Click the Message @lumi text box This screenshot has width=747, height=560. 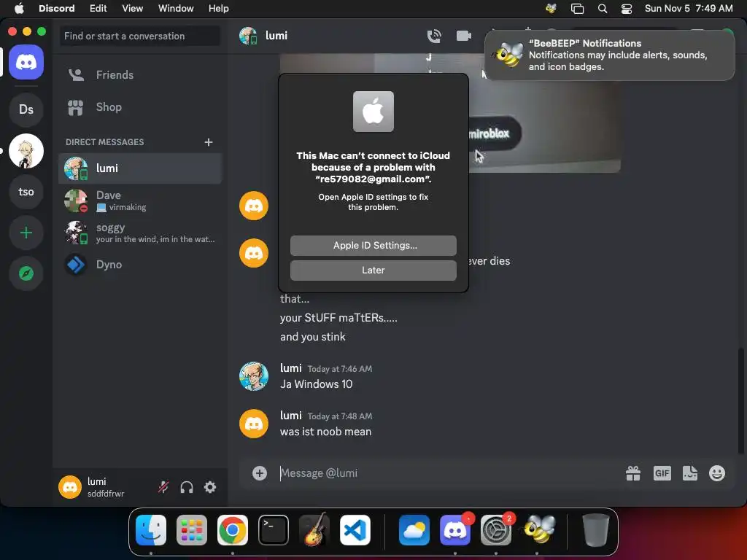[x=448, y=472]
